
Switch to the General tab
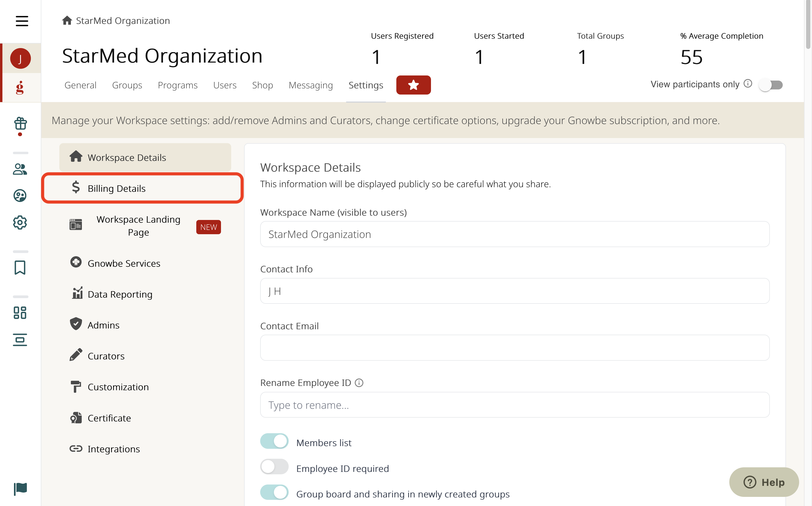click(80, 85)
